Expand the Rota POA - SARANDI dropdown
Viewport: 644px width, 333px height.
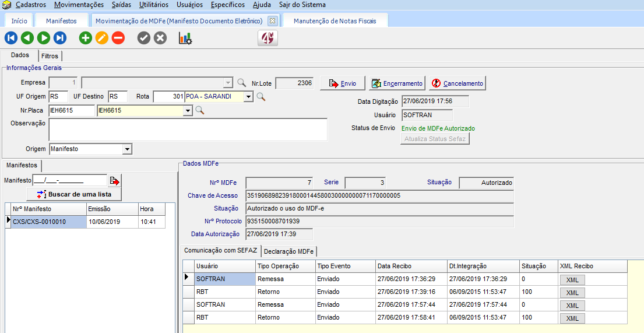pyautogui.click(x=249, y=96)
